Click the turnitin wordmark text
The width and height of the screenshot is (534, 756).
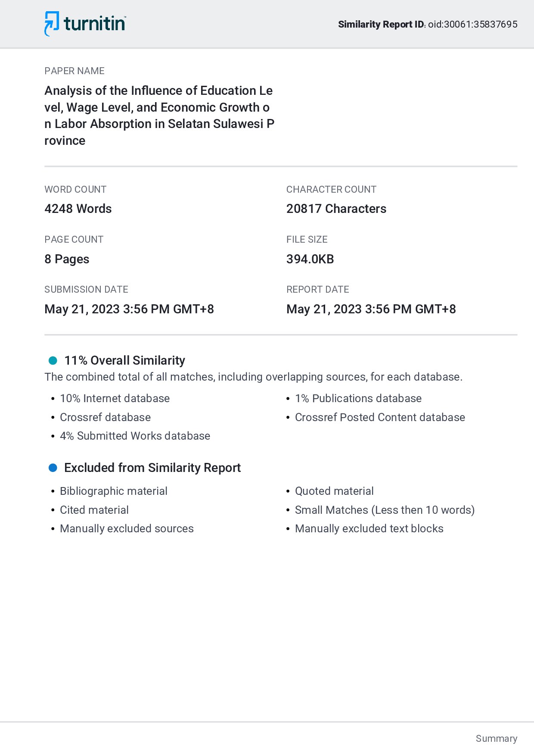(x=95, y=23)
